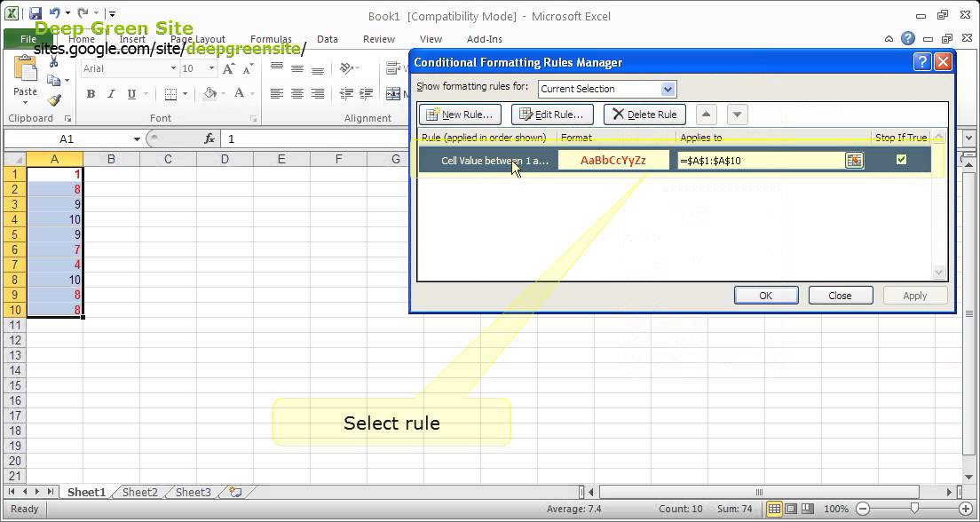Click the Cut scissors icon

coord(54,61)
